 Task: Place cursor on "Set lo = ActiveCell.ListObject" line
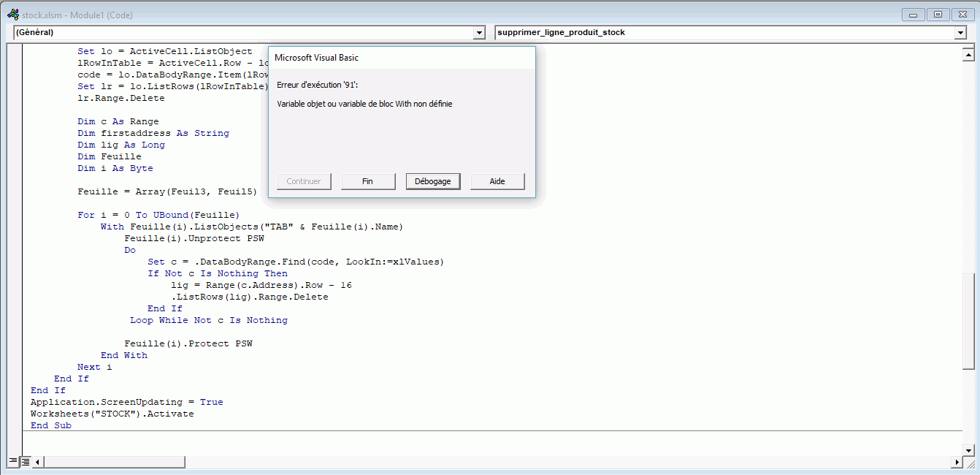point(165,51)
